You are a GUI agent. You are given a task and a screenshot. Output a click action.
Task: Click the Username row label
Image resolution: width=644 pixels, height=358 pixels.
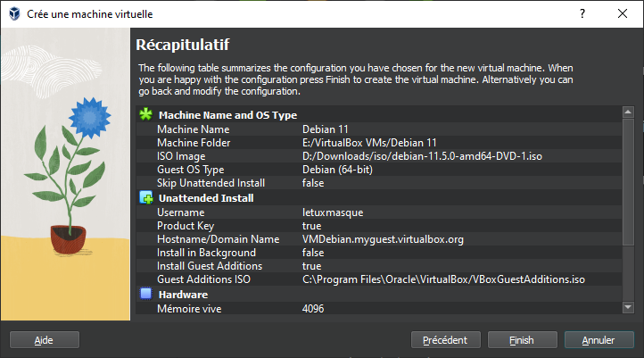(x=181, y=212)
